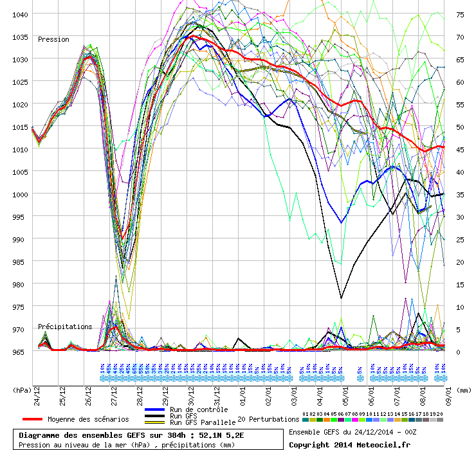476x450 pixels.
Task: Click the '20 Perturbations' legend text
Action: 268,419
